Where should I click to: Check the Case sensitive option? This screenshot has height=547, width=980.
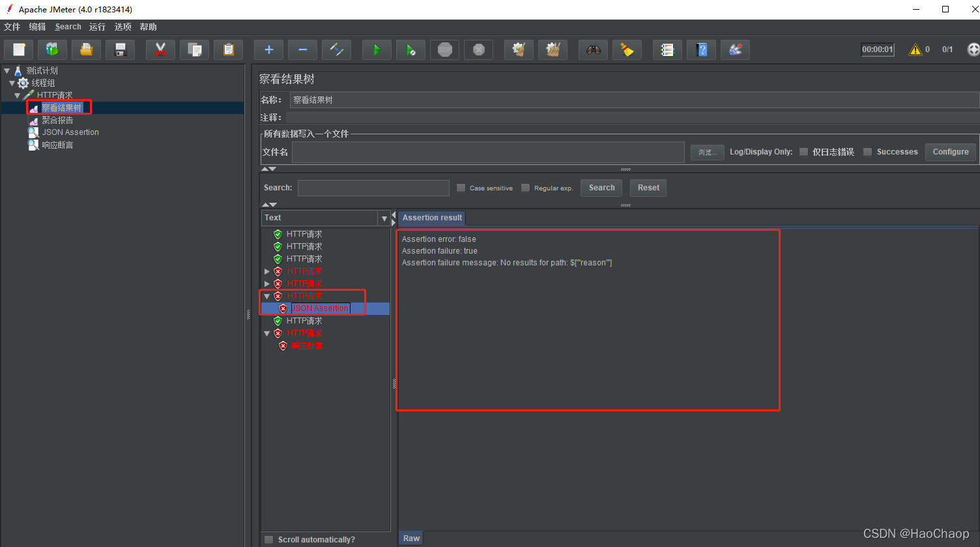461,188
